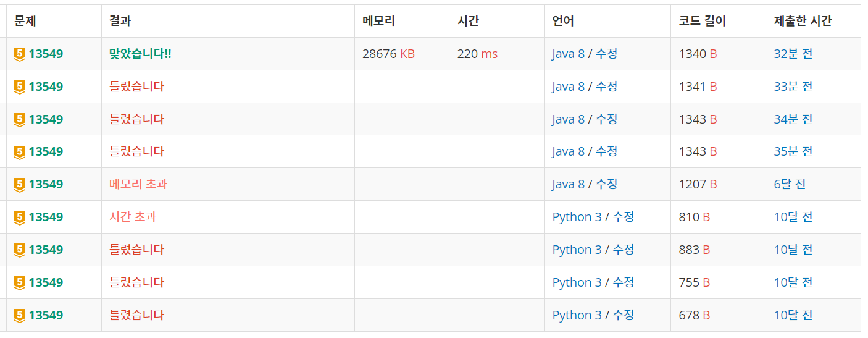
Task: View Python 3 source of the 883 B submission
Action: pyautogui.click(x=577, y=250)
